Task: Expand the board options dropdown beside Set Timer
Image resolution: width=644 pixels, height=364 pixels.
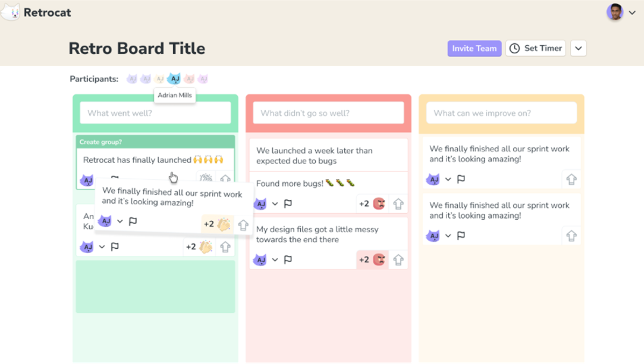Action: click(x=578, y=48)
